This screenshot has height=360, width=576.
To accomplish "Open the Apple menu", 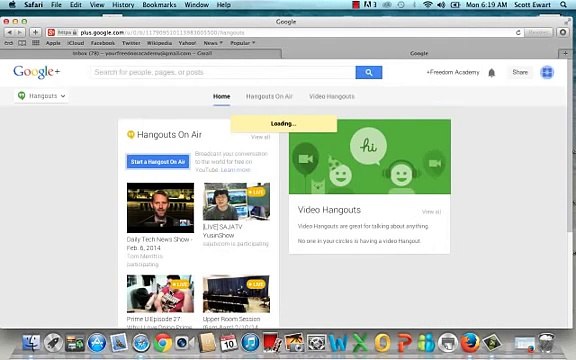I will [x=12, y=5].
